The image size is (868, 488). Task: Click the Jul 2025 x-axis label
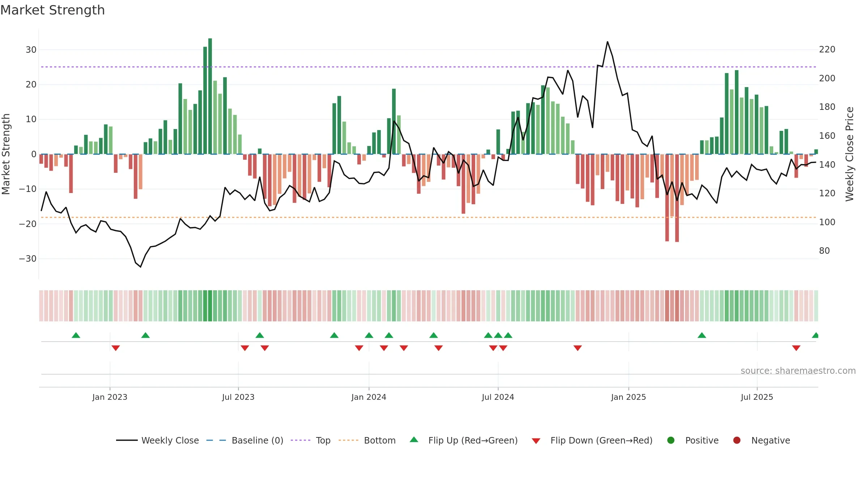pyautogui.click(x=757, y=397)
